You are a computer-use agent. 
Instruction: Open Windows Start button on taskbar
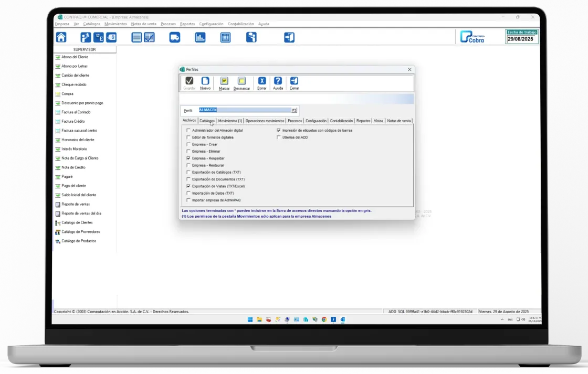pyautogui.click(x=250, y=319)
